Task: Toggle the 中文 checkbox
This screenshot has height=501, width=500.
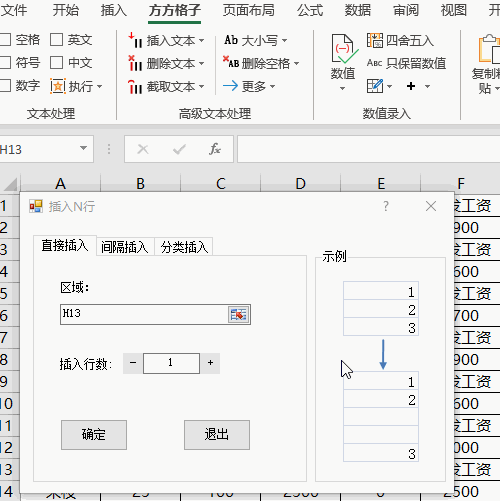Action: 56,62
